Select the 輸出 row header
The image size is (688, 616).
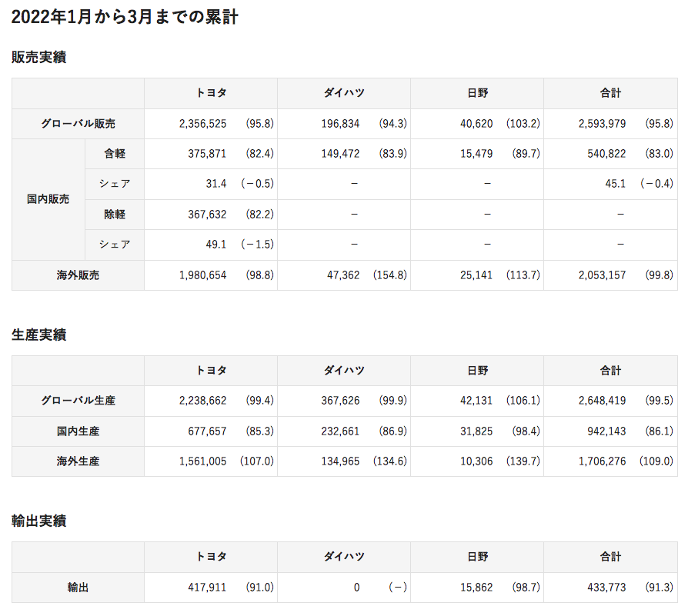point(78,588)
